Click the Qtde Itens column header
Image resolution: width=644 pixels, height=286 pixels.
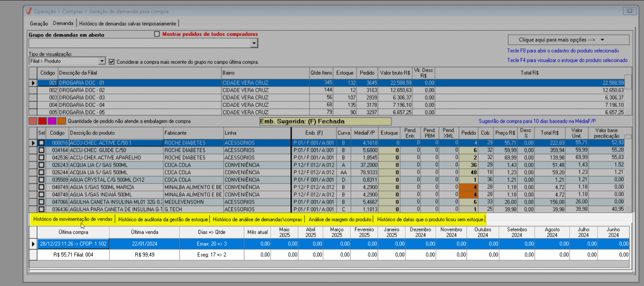click(321, 73)
